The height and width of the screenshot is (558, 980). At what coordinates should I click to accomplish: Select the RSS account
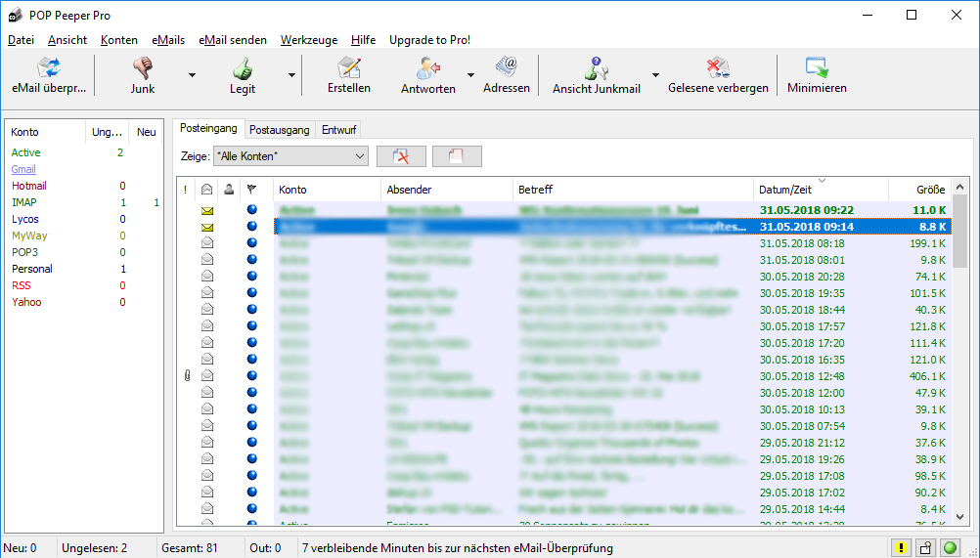(x=21, y=285)
